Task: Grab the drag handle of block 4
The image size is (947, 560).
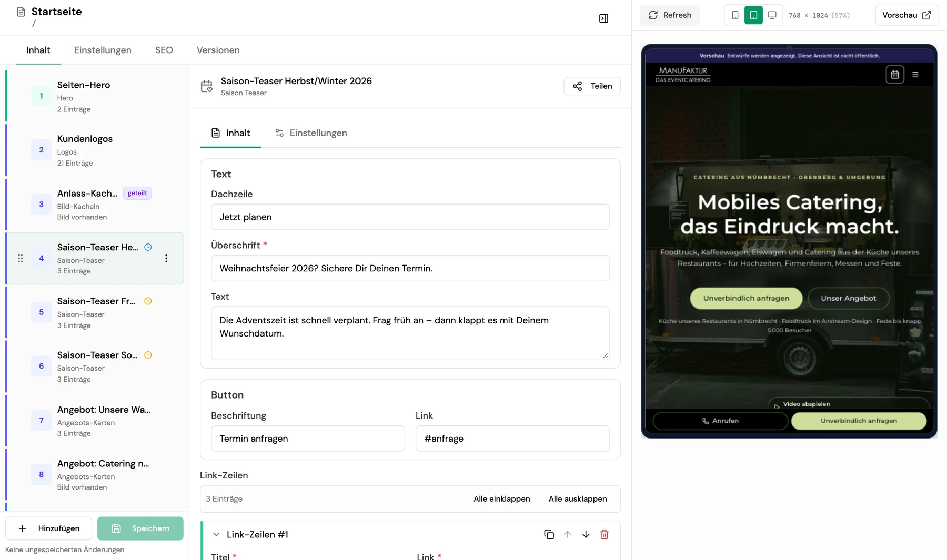Action: pyautogui.click(x=21, y=258)
